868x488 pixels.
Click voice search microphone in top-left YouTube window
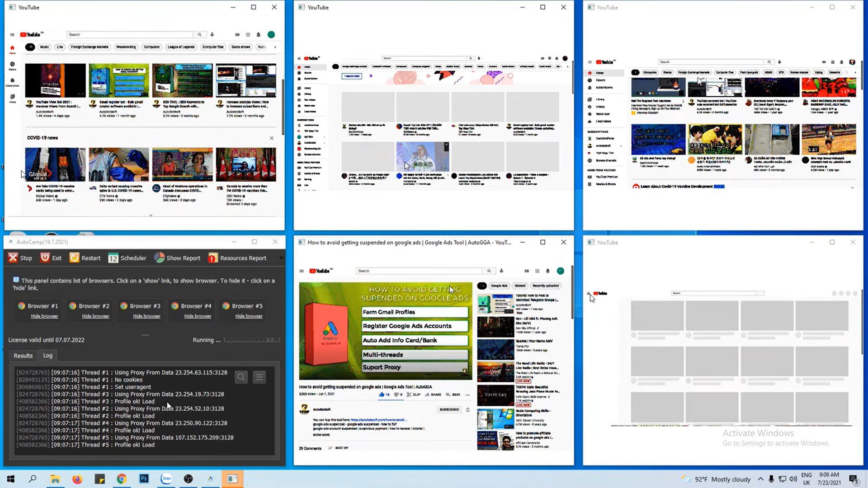click(x=212, y=35)
